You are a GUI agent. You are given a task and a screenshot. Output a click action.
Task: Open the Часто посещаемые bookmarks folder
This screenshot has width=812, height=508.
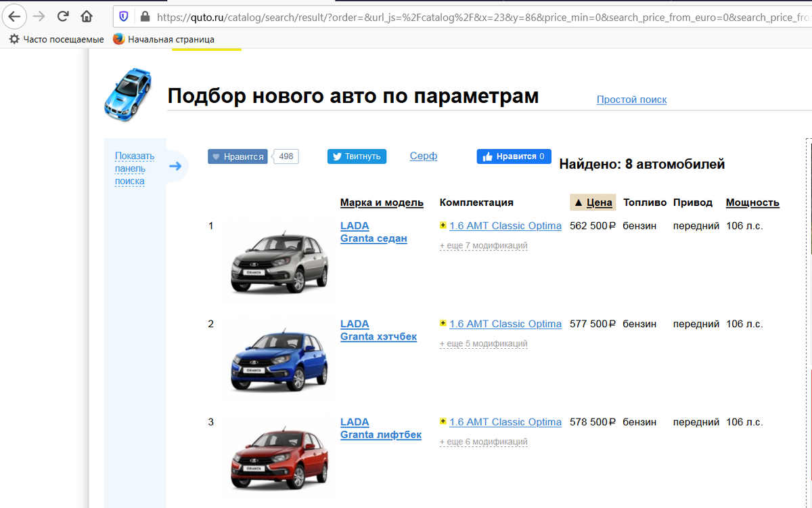tap(56, 39)
